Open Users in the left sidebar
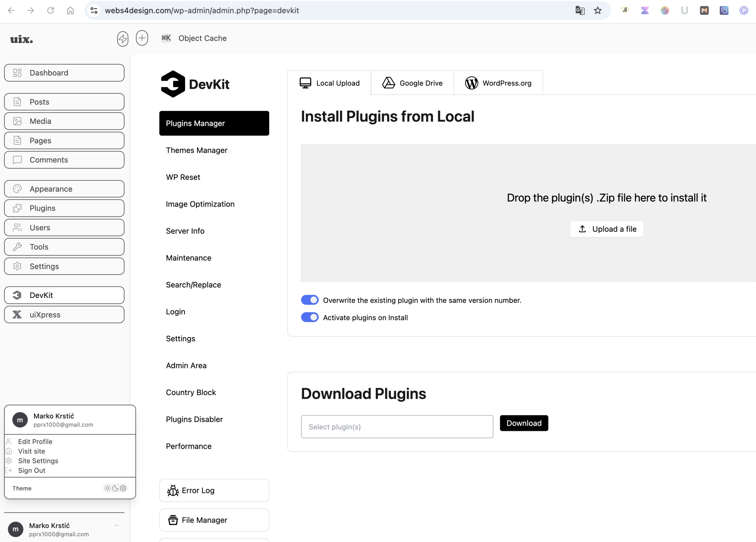The width and height of the screenshot is (756, 542). pos(64,228)
